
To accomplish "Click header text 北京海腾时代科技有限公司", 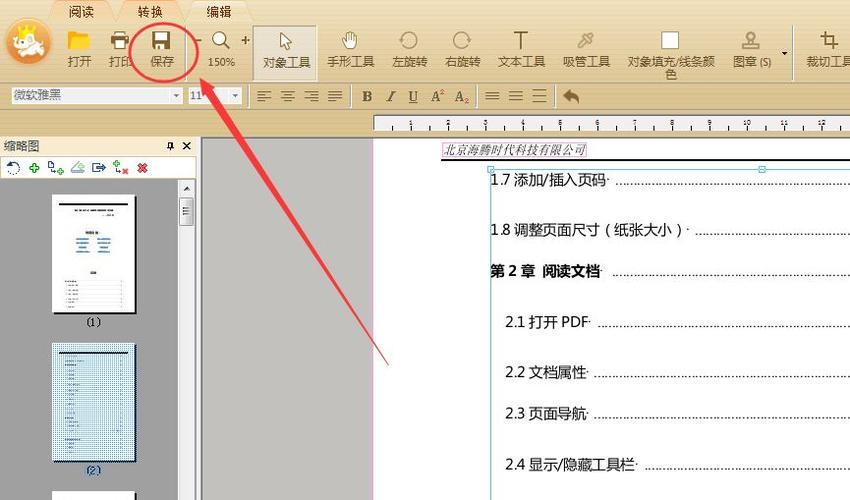I will click(x=514, y=150).
